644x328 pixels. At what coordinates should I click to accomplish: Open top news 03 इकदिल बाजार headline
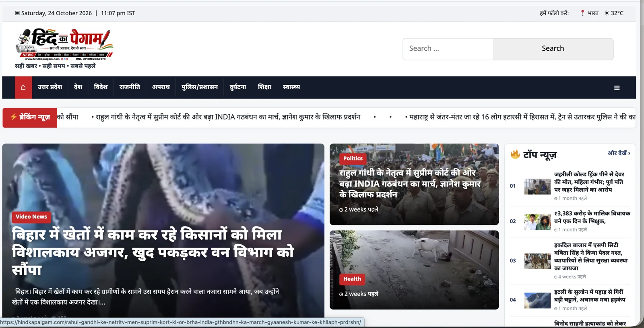tap(591, 256)
